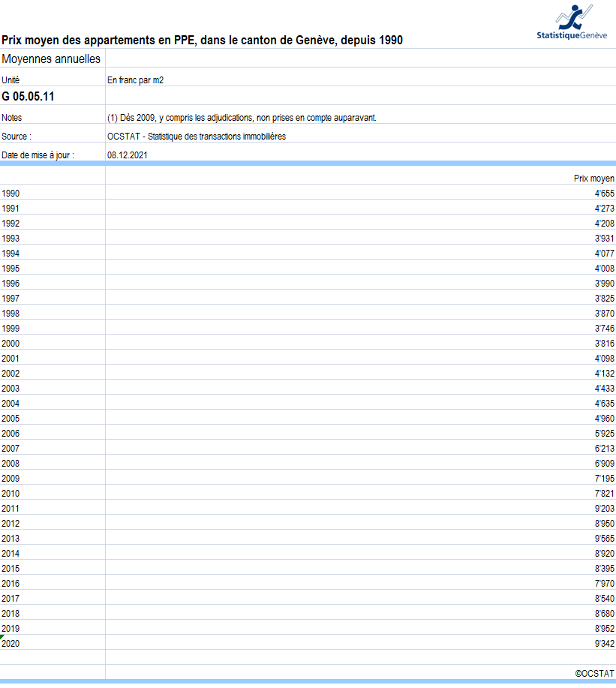616x688 pixels.
Task: Select the year cell '1995'
Action: [11, 268]
